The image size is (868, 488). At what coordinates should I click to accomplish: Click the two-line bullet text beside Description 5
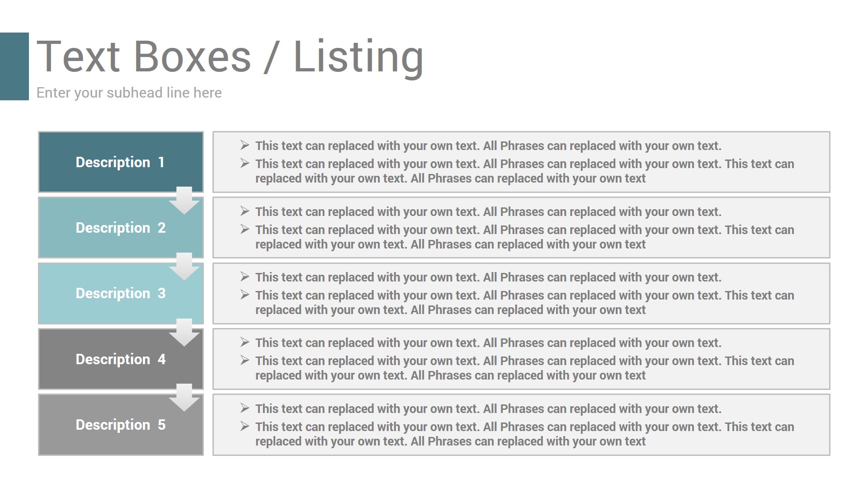point(524,434)
